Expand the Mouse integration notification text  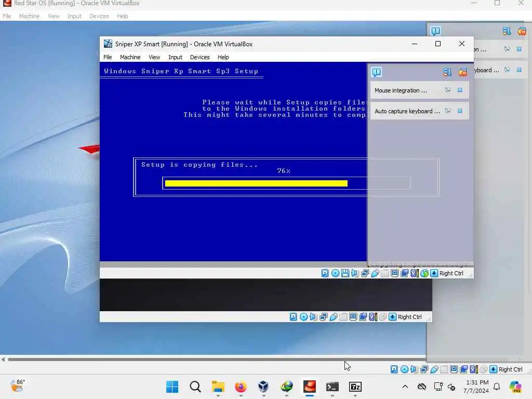tap(401, 90)
